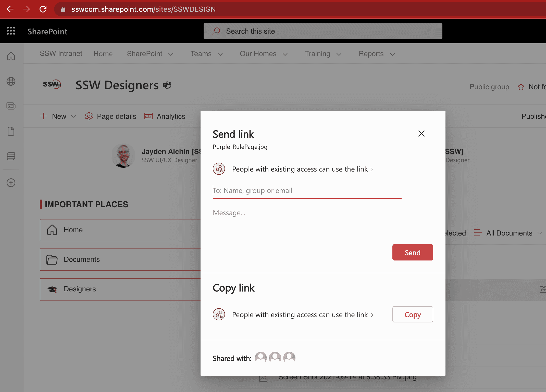Open the My lists sidebar icon
The width and height of the screenshot is (546, 392).
tap(11, 156)
